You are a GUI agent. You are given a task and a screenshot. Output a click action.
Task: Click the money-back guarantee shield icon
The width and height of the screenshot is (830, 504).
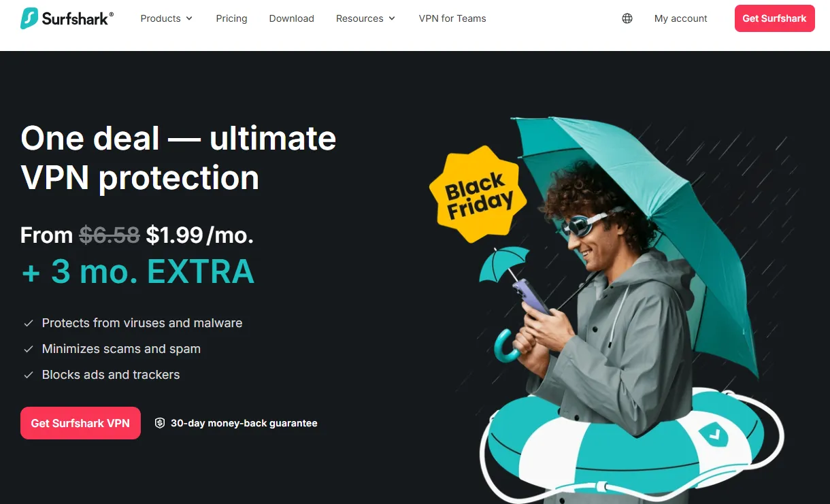pyautogui.click(x=160, y=423)
